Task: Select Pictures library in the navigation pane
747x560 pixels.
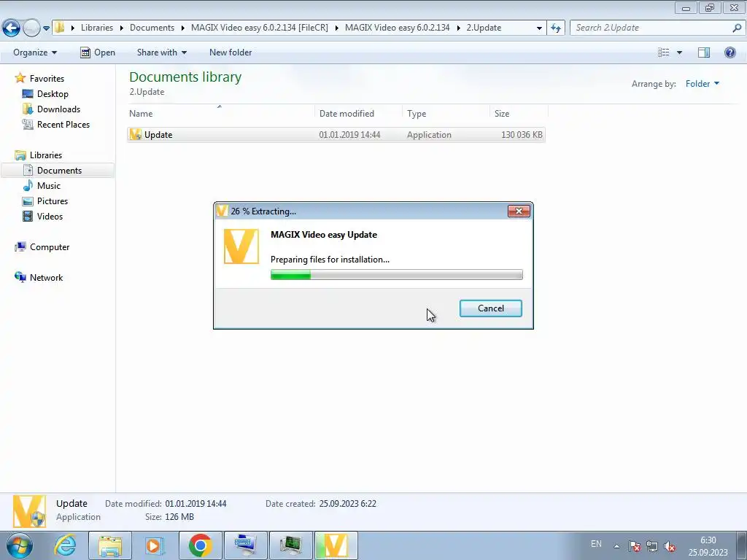Action: 53,201
